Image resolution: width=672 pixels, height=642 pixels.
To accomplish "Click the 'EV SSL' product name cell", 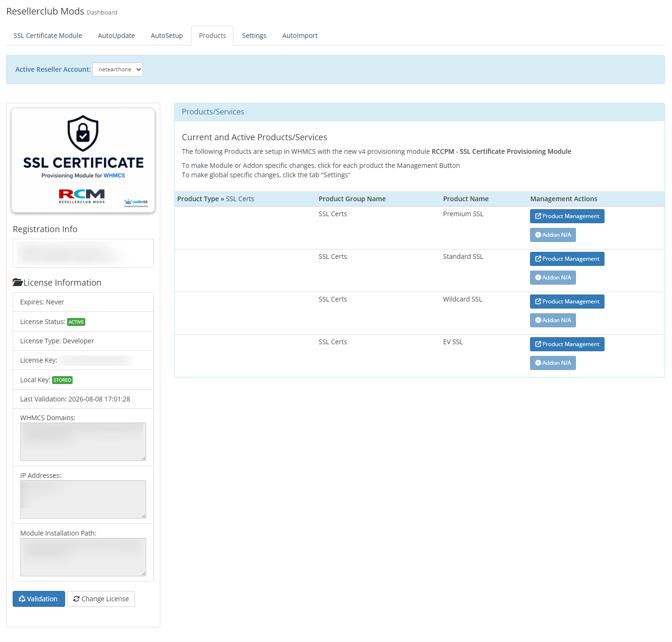I will coord(453,342).
